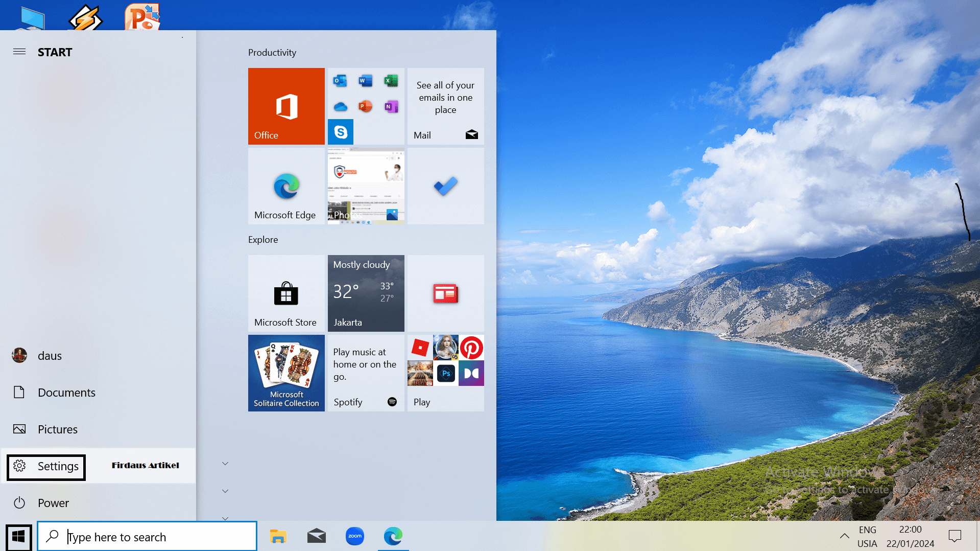Open the Microsoft To Do checkmark tile
980x551 pixels.
point(446,186)
